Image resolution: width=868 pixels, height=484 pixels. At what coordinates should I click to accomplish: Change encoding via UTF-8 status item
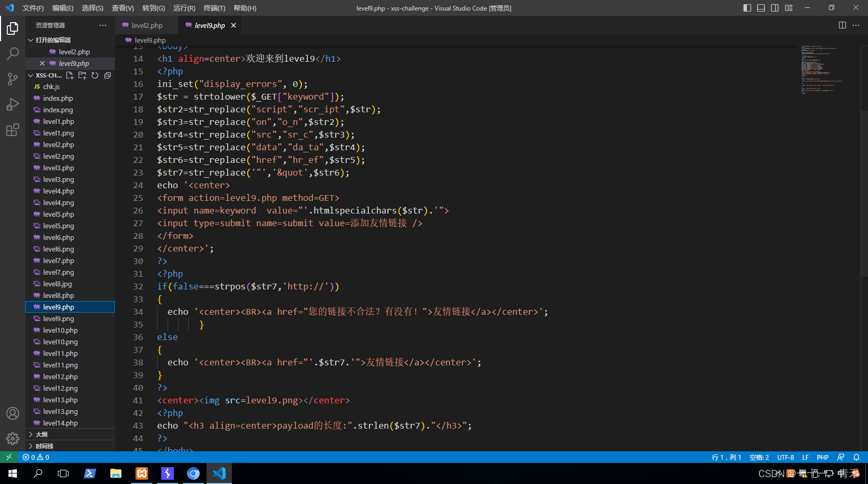(x=785, y=457)
